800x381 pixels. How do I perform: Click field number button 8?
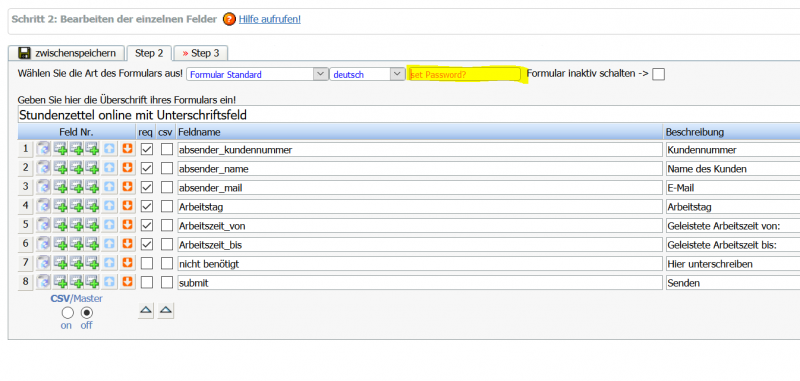click(x=26, y=282)
